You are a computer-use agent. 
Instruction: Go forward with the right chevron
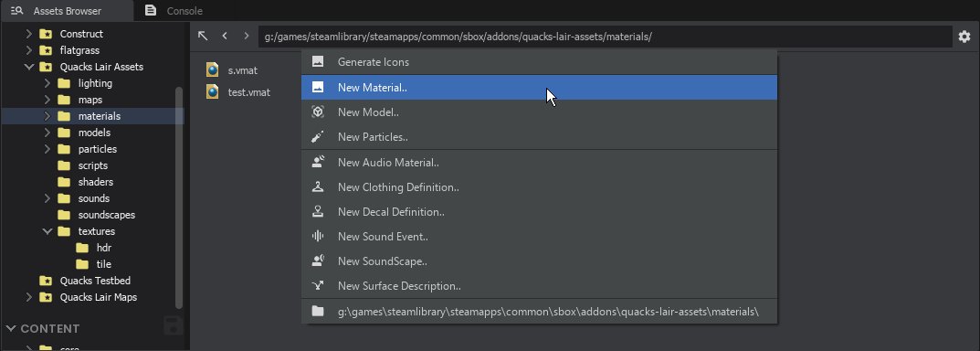pyautogui.click(x=247, y=37)
